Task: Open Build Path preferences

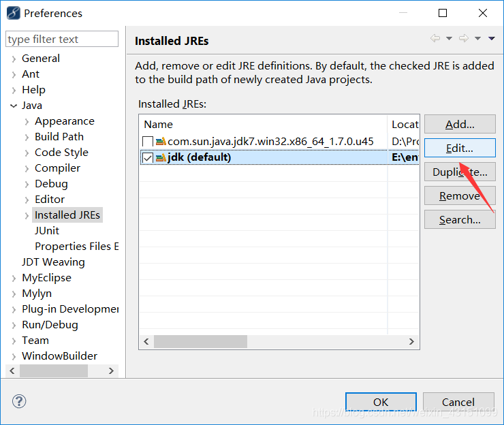Action: 59,137
